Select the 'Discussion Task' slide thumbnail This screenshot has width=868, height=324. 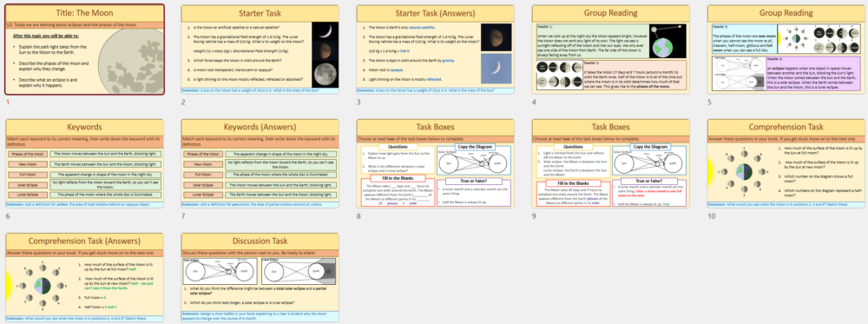point(260,277)
